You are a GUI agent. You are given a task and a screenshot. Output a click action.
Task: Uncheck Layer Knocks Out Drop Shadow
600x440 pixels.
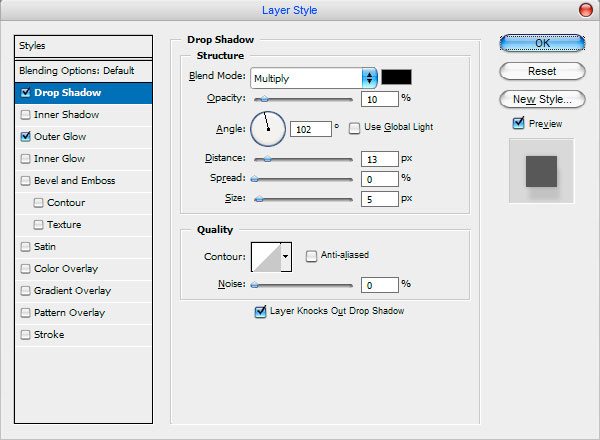[260, 312]
